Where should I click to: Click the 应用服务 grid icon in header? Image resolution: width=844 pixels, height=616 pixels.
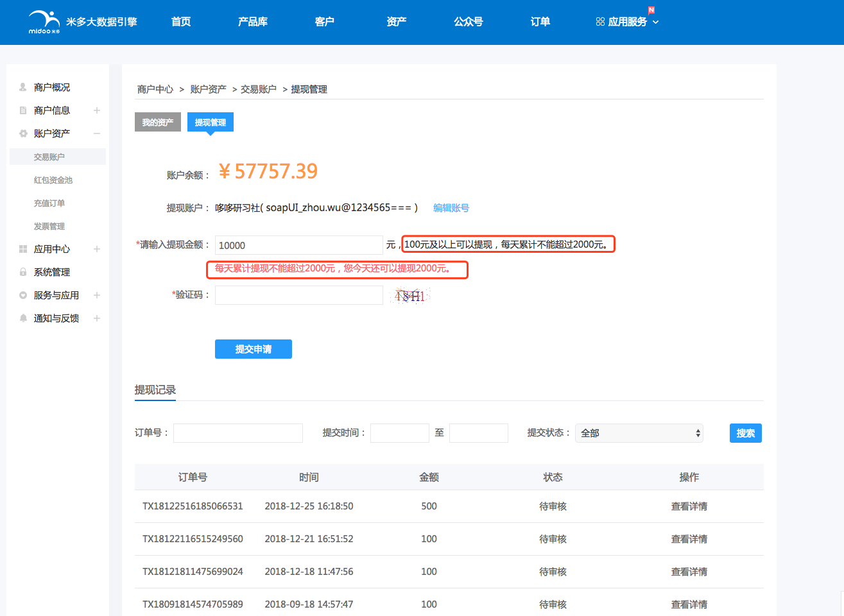[x=600, y=22]
